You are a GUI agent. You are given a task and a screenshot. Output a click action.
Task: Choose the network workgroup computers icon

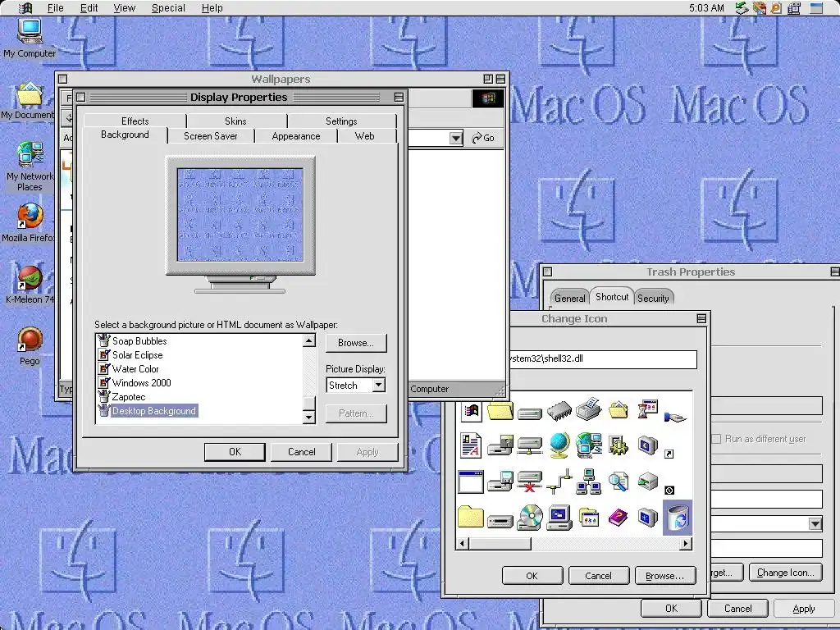(x=588, y=481)
